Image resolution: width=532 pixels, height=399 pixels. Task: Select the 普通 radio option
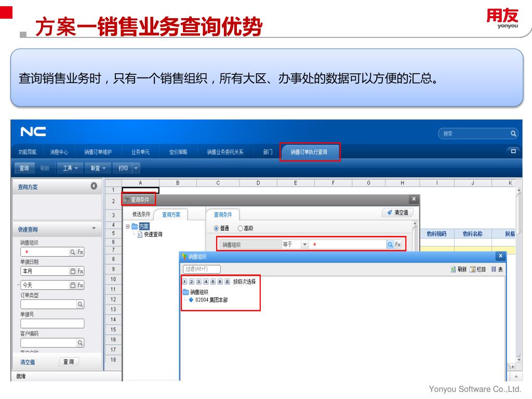click(x=216, y=229)
